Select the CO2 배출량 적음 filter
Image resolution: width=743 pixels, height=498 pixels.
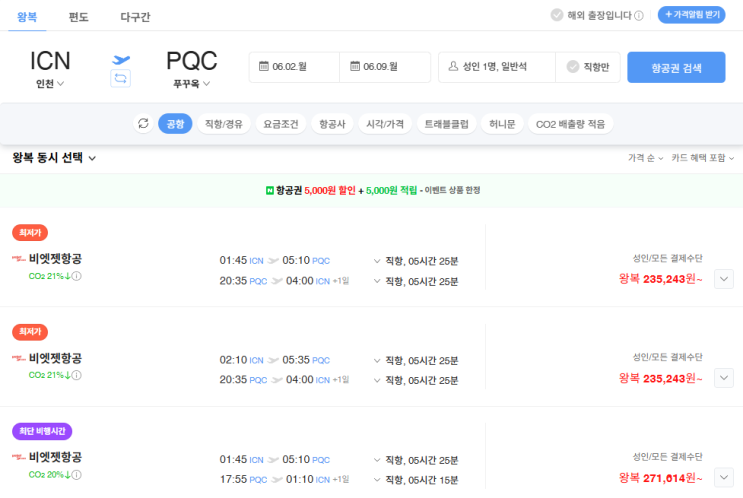pyautogui.click(x=569, y=124)
